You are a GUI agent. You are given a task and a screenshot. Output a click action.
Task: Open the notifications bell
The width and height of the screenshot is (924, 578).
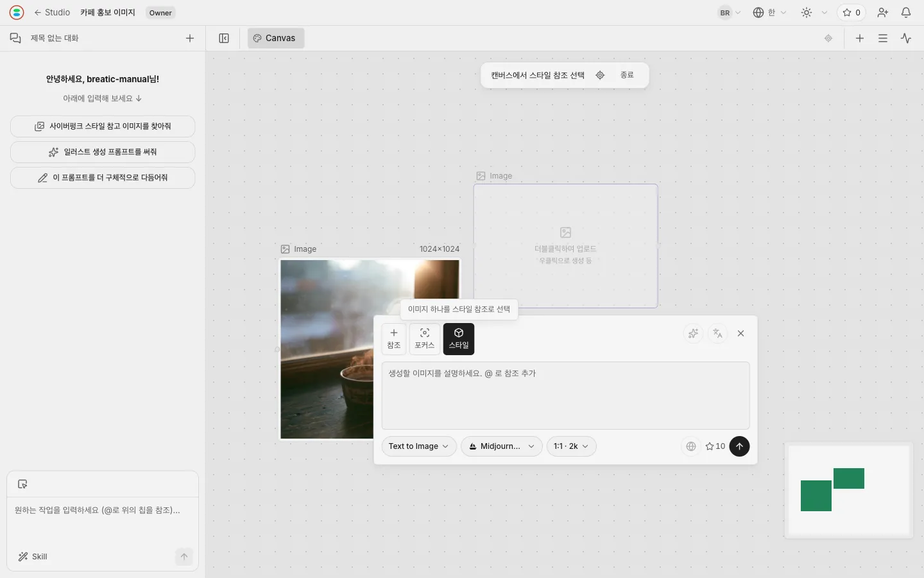[906, 12]
